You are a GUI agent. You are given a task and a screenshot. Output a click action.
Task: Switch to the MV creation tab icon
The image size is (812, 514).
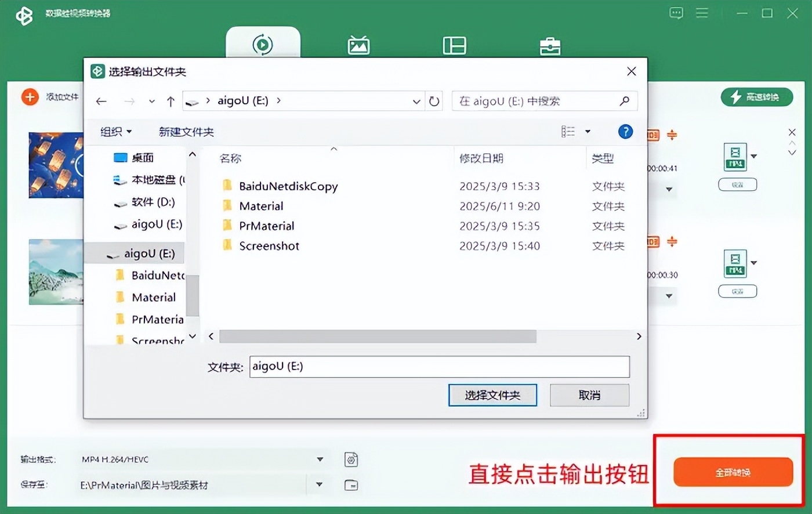tap(358, 45)
